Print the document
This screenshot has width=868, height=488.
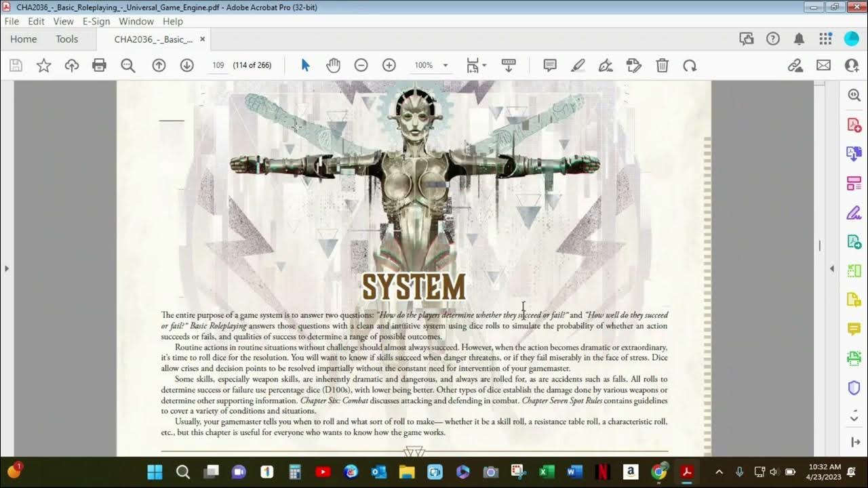pos(100,65)
